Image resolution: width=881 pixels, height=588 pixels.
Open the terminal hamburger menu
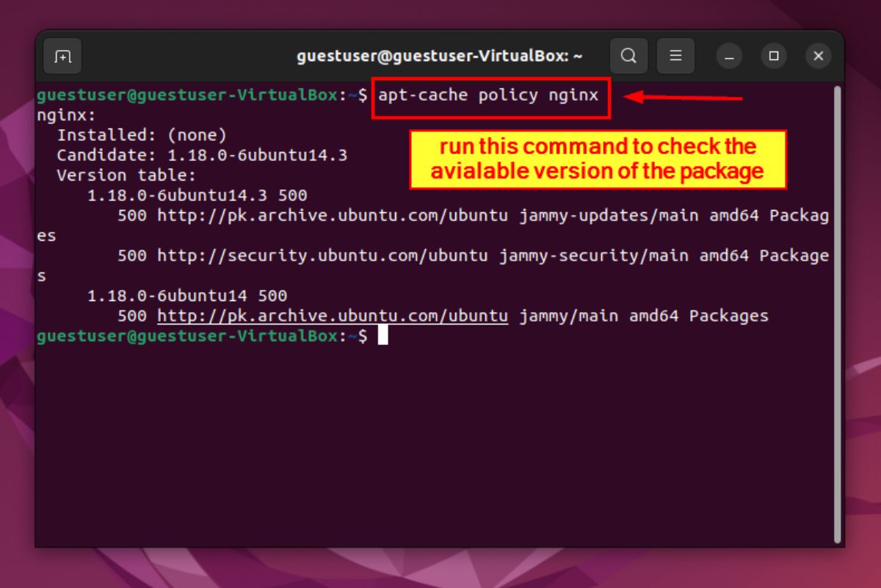tap(675, 56)
